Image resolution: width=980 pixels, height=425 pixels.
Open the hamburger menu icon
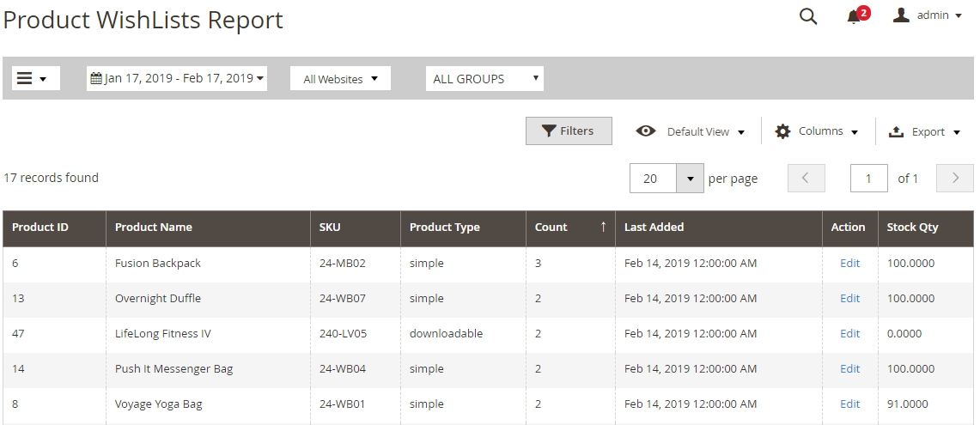[25, 78]
